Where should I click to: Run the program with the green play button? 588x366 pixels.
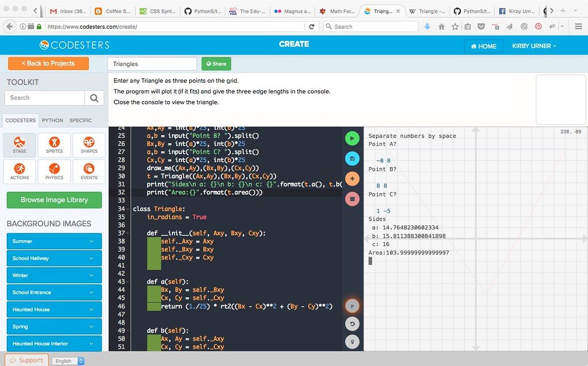click(x=352, y=138)
